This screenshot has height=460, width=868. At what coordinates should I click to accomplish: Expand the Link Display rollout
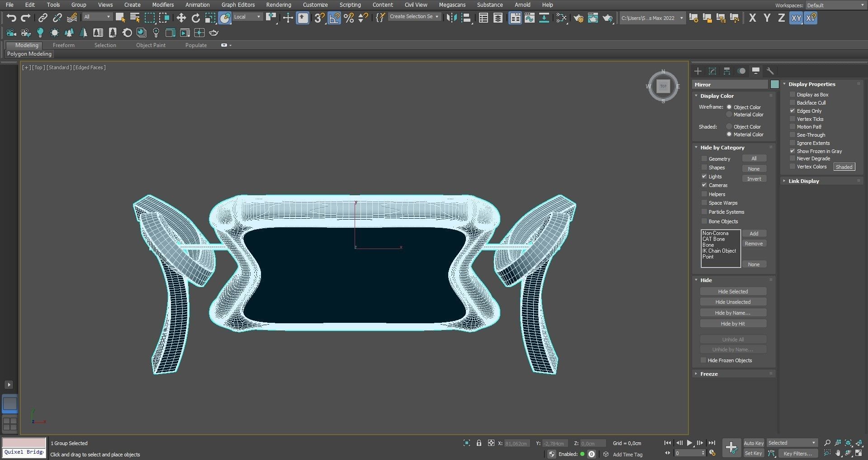(x=803, y=181)
